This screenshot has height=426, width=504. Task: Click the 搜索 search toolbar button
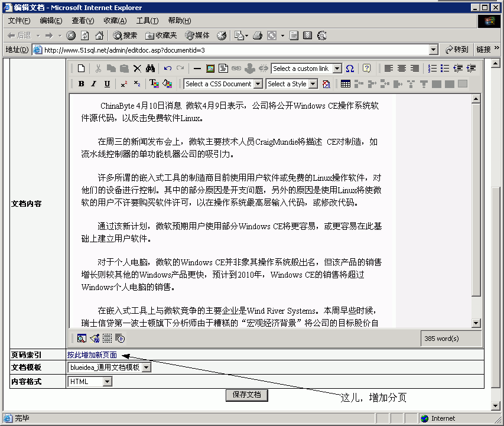pyautogui.click(x=125, y=35)
